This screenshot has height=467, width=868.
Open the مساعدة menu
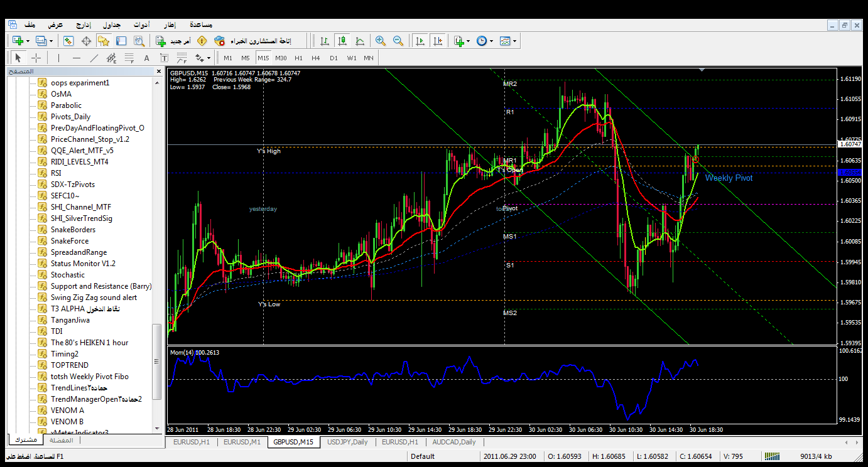(x=201, y=24)
